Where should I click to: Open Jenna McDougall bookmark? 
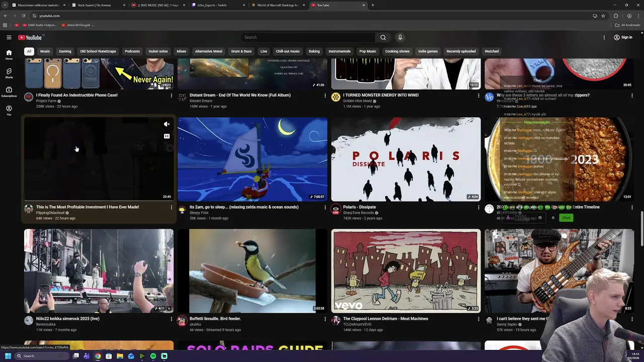(x=78, y=25)
